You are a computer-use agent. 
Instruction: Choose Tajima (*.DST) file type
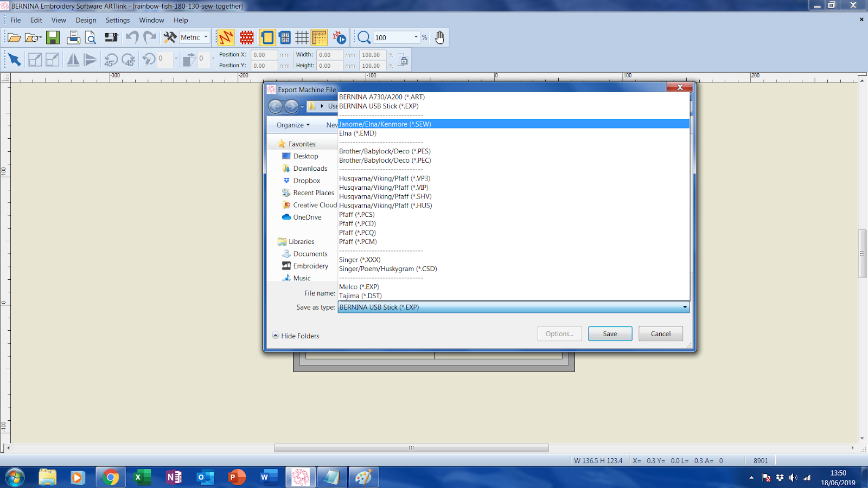click(513, 296)
